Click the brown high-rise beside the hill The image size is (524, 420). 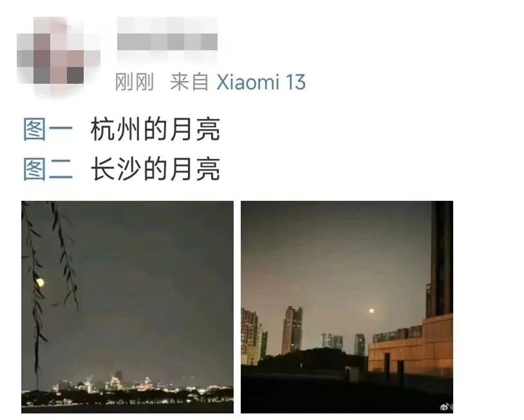point(292,329)
